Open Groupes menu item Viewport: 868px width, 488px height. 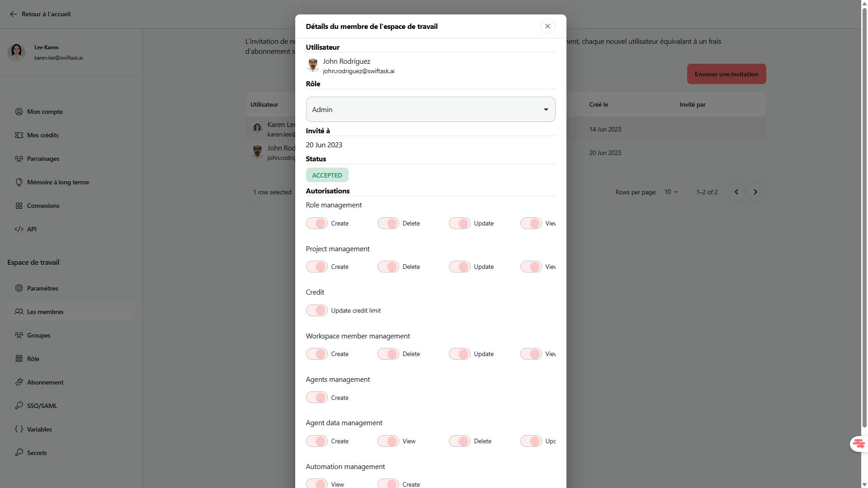pyautogui.click(x=38, y=335)
